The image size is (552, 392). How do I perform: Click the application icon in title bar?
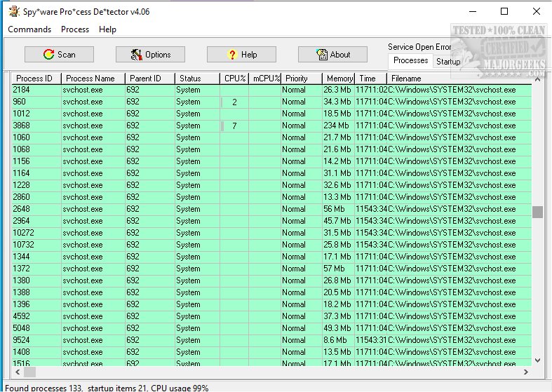point(14,12)
